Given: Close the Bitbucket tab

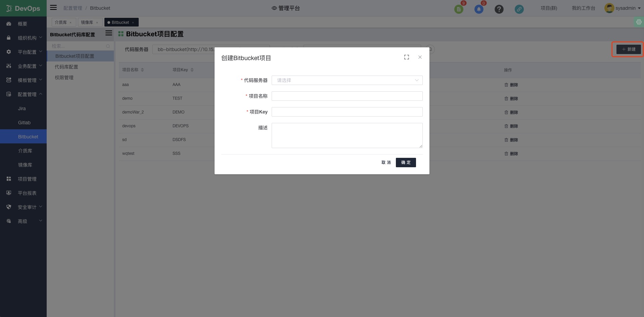Looking at the screenshot, I should 133,22.
